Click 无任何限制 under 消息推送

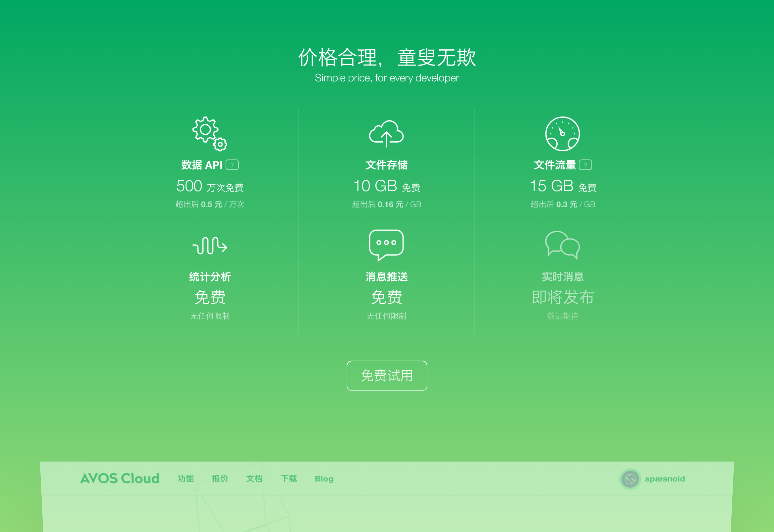click(386, 316)
